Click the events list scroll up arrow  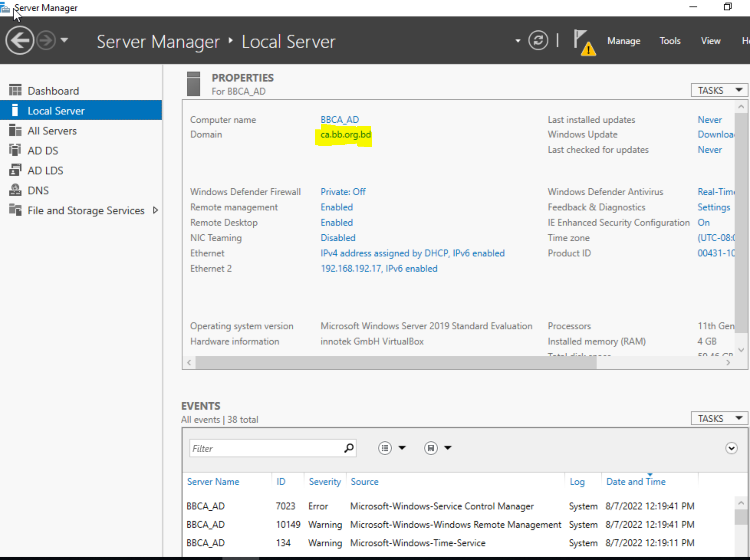tap(741, 503)
